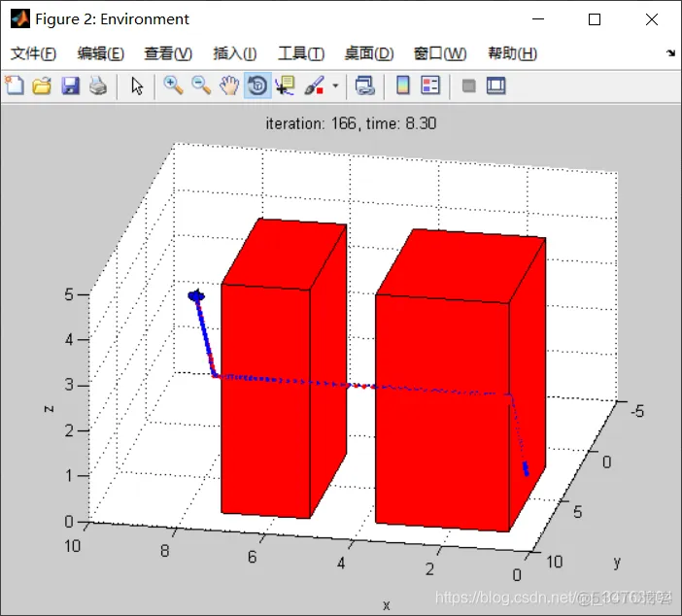Activate the Zoom In tool
This screenshot has width=682, height=616.
point(173,86)
